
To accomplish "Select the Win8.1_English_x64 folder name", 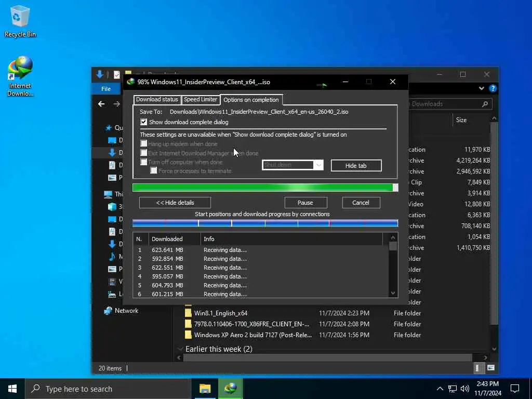I will pos(220,313).
